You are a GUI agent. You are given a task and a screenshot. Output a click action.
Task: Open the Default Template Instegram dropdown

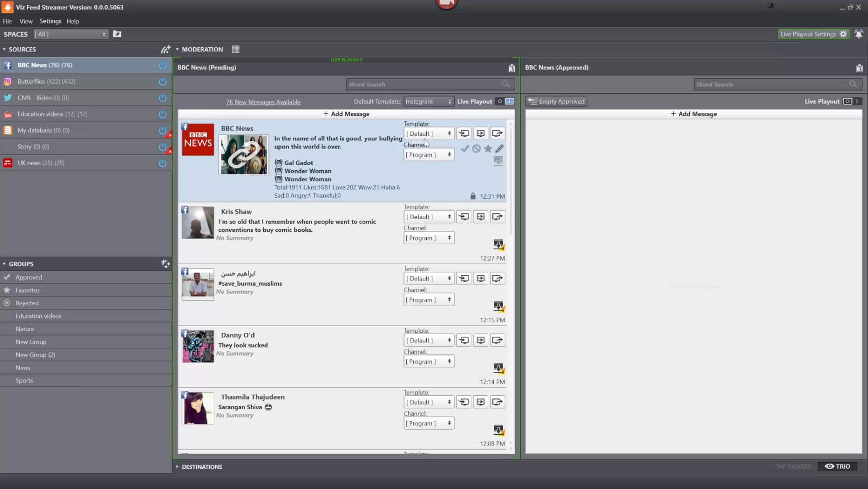click(428, 101)
